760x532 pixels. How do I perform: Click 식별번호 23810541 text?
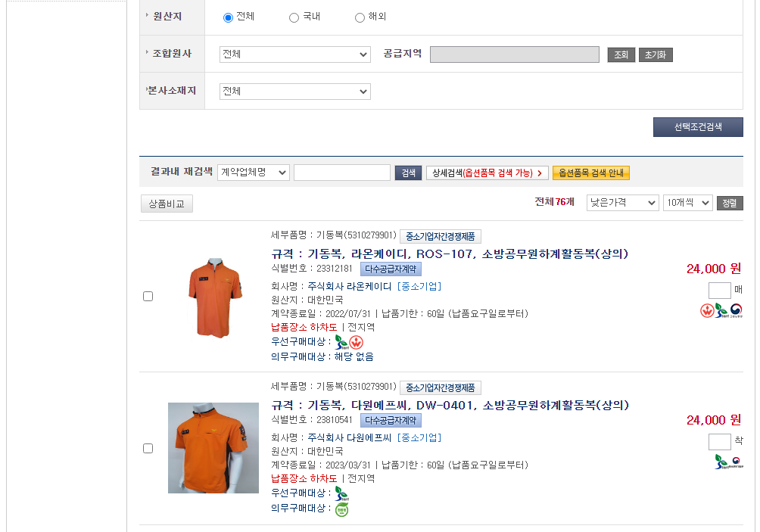(312, 419)
